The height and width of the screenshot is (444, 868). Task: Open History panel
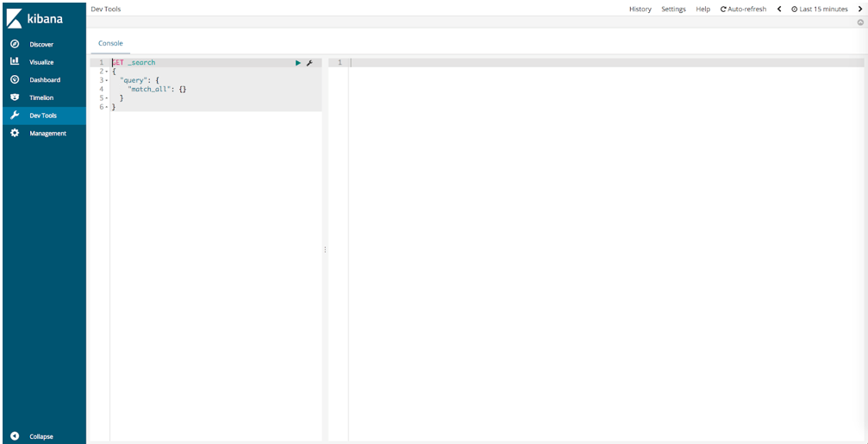640,9
